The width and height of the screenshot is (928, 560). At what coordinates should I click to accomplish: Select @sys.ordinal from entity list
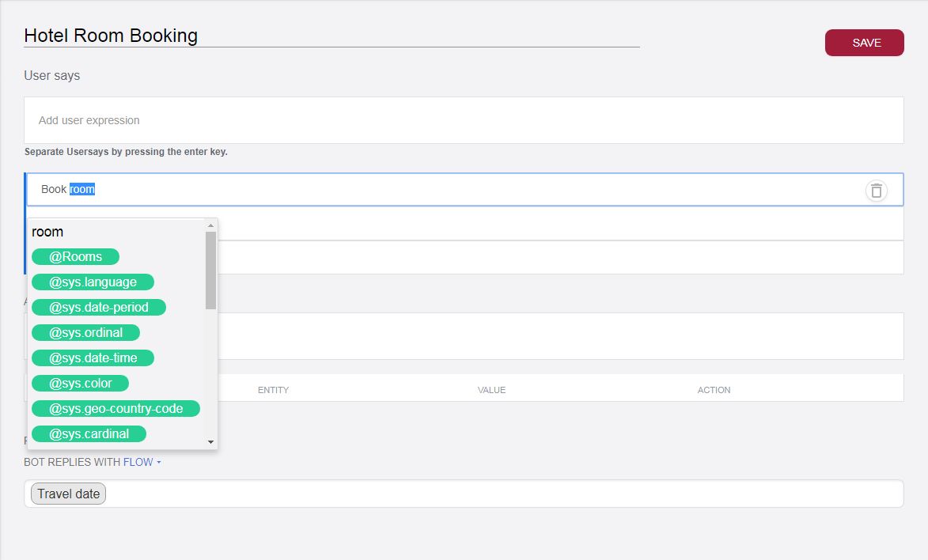pos(85,332)
